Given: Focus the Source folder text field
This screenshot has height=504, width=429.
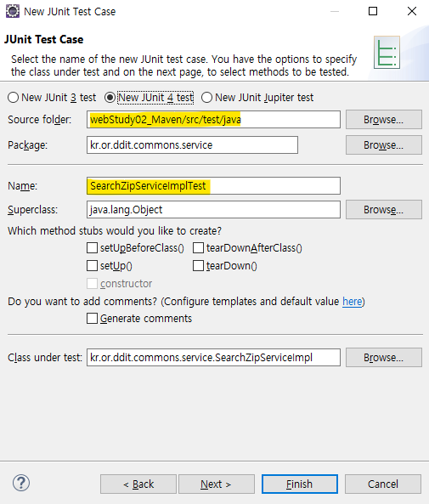Looking at the screenshot, I should tap(213, 120).
